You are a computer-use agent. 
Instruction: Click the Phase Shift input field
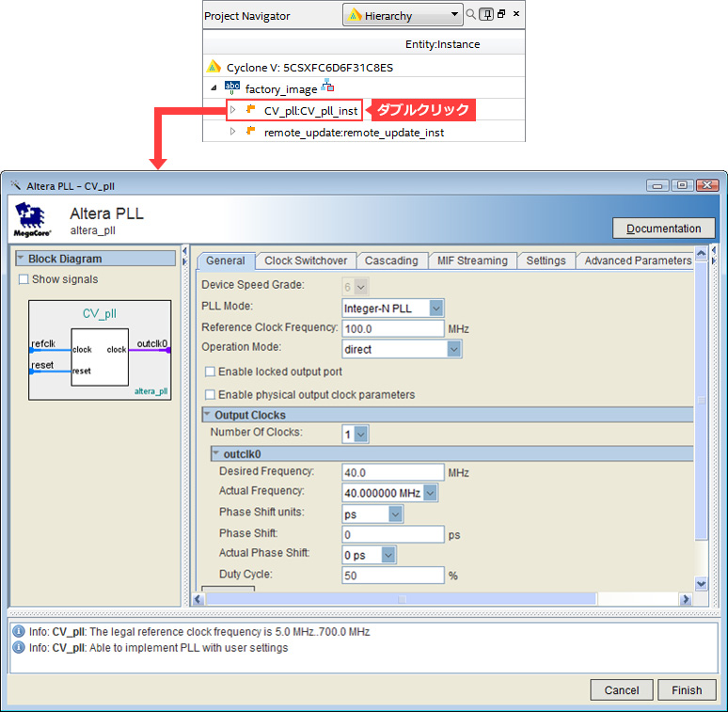[x=393, y=534]
